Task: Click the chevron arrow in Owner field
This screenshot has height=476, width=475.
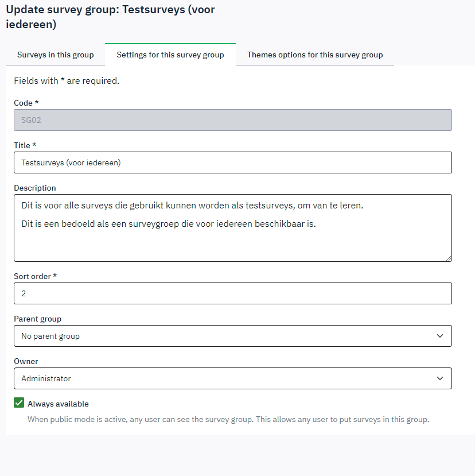Action: [439, 378]
